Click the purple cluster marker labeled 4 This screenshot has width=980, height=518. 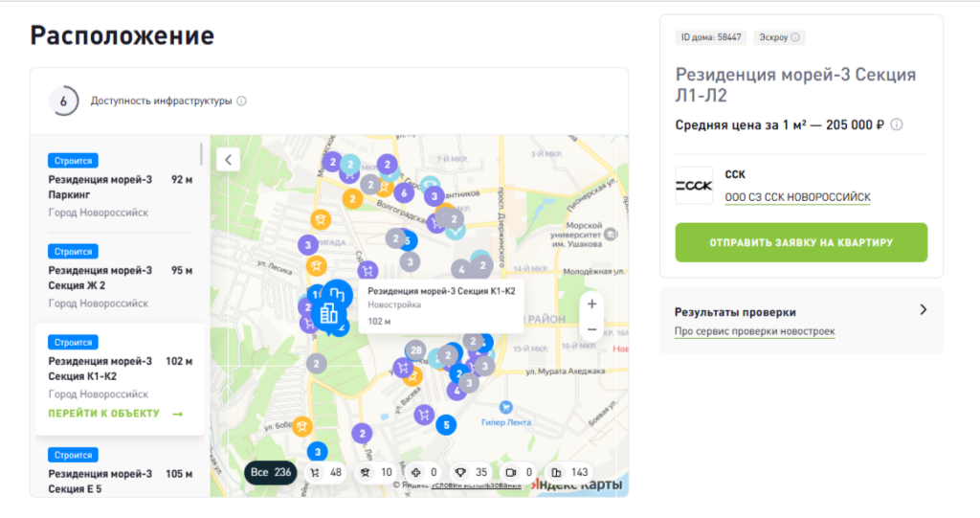[457, 392]
